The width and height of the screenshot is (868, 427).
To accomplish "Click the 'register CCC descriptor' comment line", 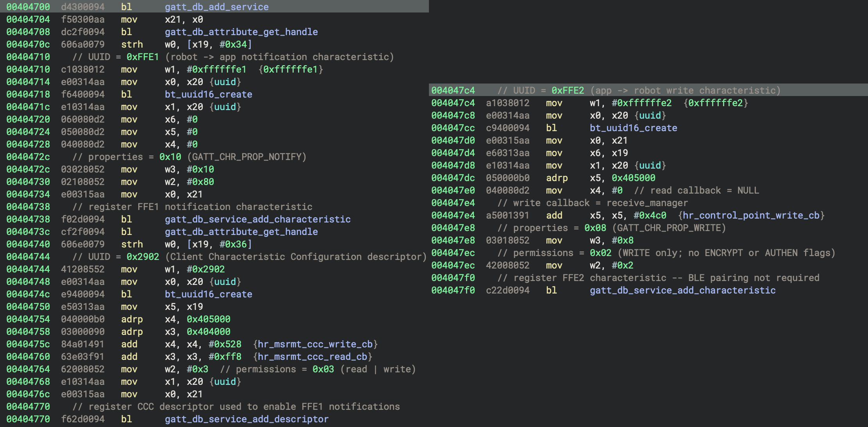I will 236,407.
